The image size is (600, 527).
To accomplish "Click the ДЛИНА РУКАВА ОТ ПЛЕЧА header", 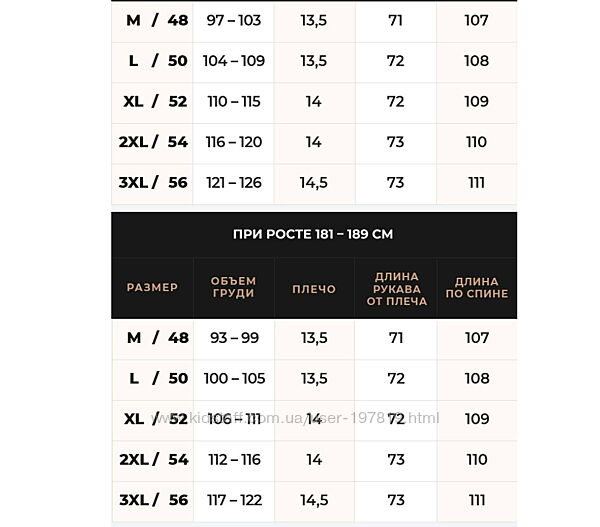I will click(x=395, y=287).
